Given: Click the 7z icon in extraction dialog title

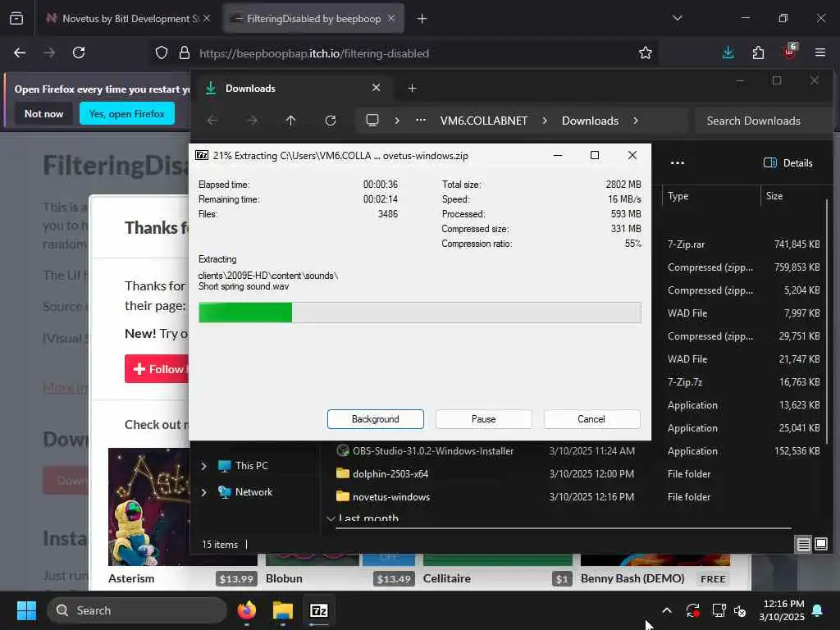Looking at the screenshot, I should 202,155.
